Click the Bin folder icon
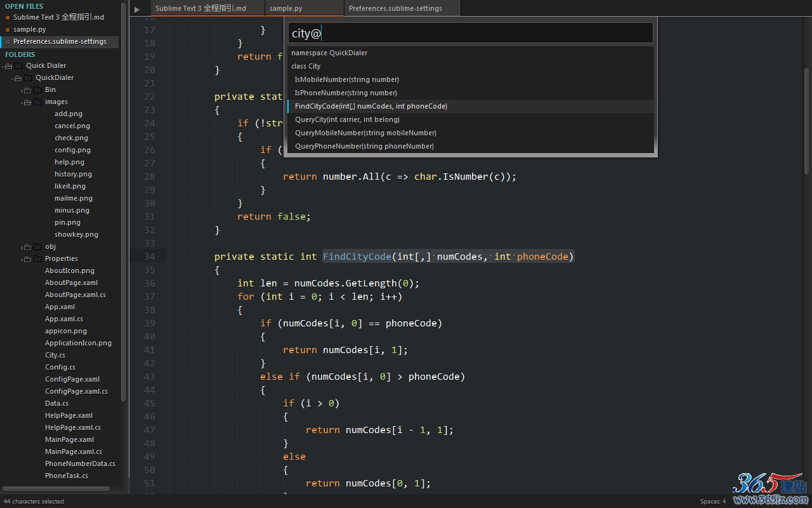Viewport: 812px width, 508px height. (37, 90)
